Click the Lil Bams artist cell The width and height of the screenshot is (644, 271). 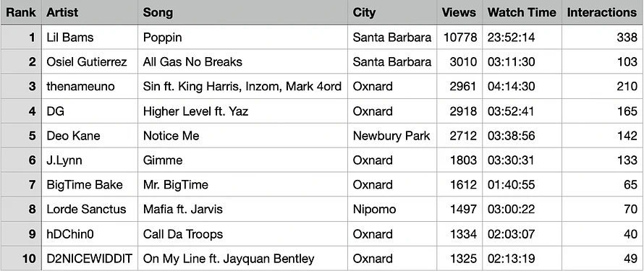(90, 38)
